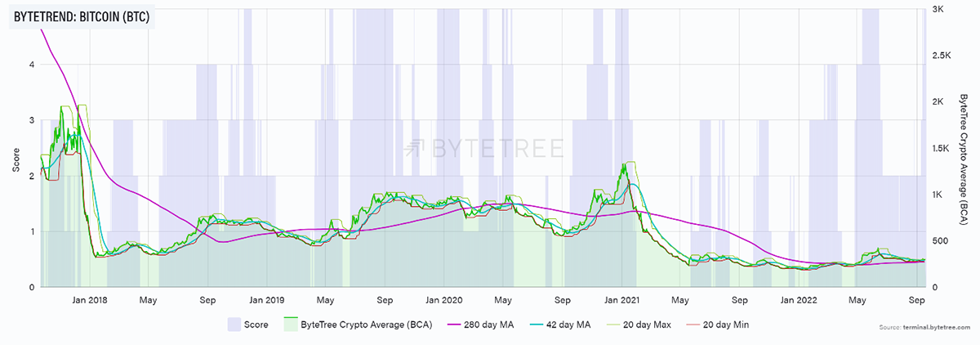
Task: Click the 2.5K right axis value
Action: pyautogui.click(x=942, y=56)
